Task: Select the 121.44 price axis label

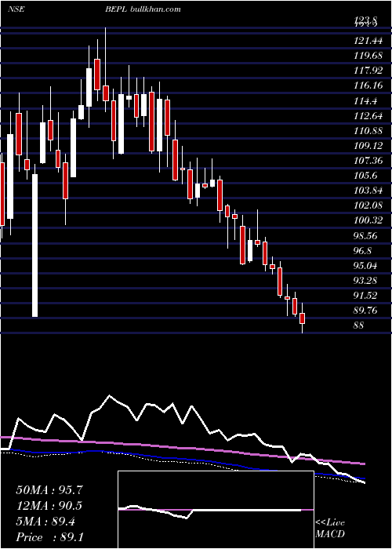Action: pos(368,42)
